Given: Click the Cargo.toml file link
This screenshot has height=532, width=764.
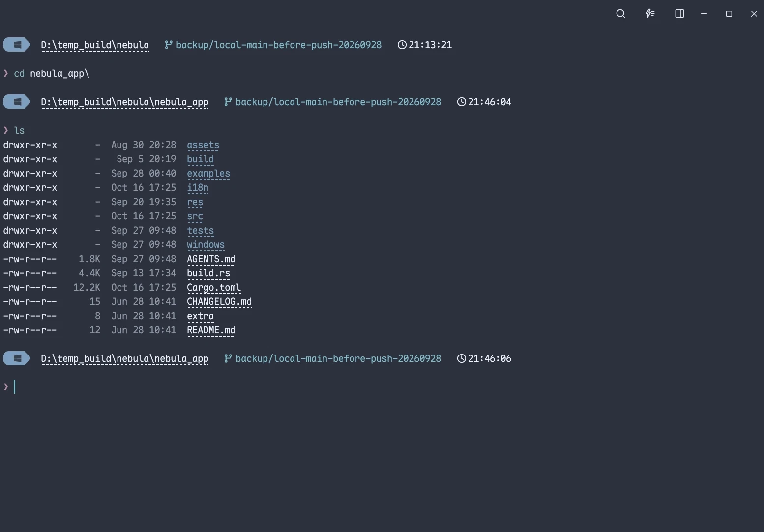Looking at the screenshot, I should coord(214,288).
